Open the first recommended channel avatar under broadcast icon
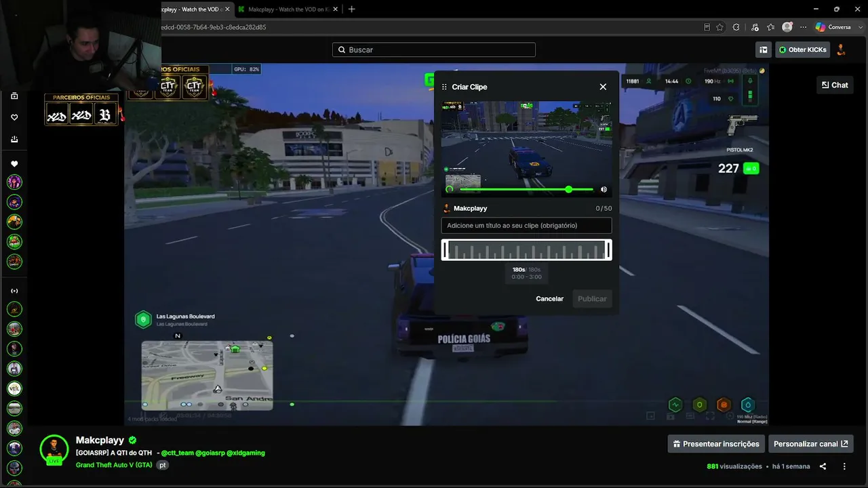The height and width of the screenshot is (488, 868). coord(14,309)
